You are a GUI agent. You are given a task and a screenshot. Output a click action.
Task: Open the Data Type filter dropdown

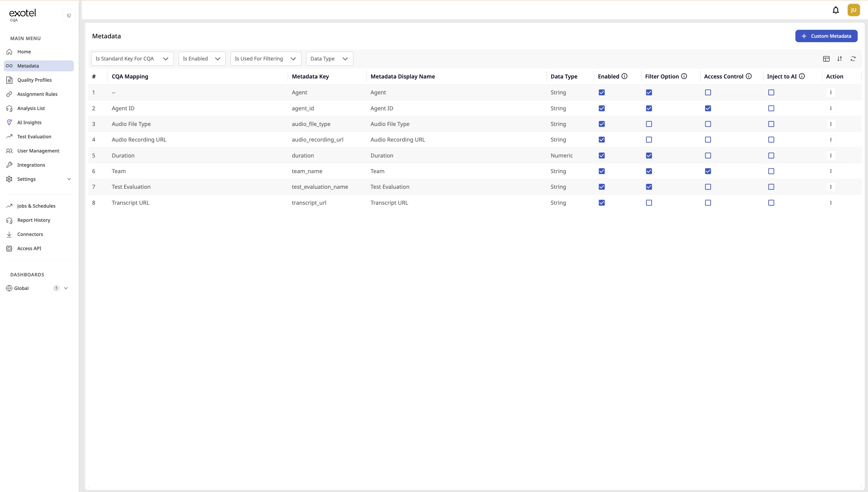pyautogui.click(x=329, y=59)
